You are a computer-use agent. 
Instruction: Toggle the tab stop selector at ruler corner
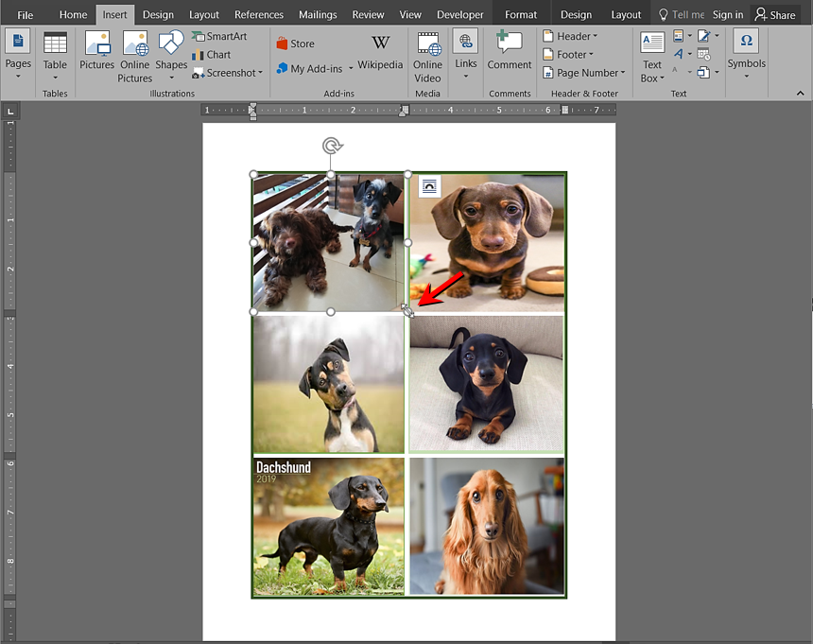click(x=10, y=112)
